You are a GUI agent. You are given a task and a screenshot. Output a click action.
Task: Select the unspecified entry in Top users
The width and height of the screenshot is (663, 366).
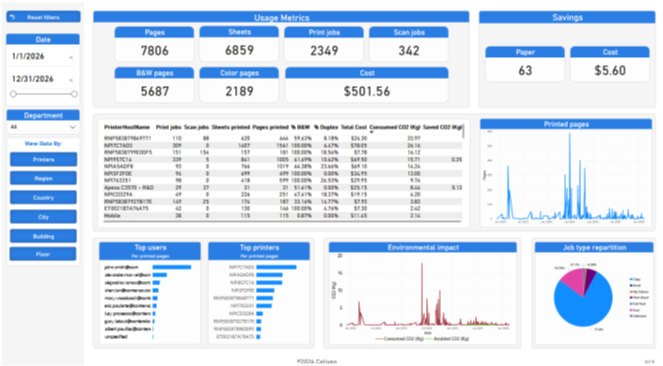116,337
